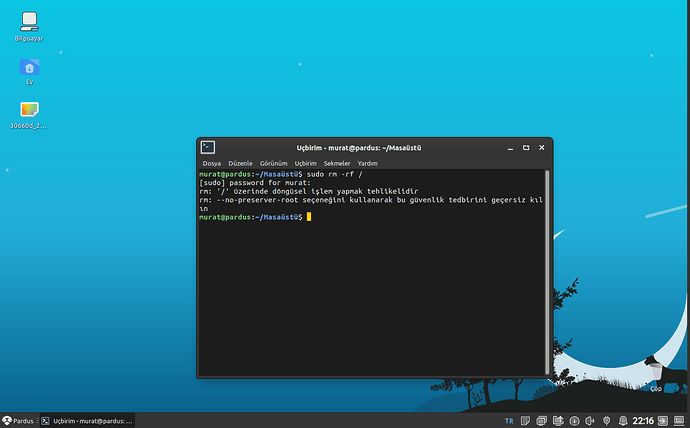Open the Görünüm menu
Viewport: 690px width, 428px height.
click(273, 163)
